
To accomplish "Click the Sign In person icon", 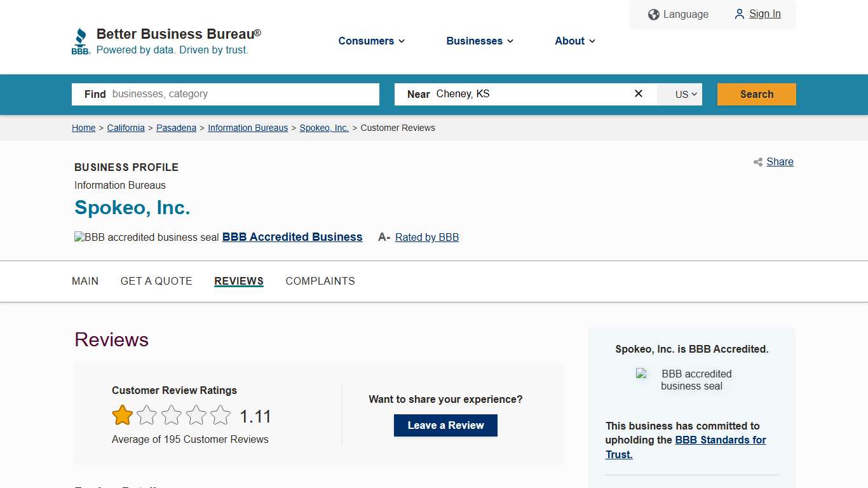I will click(739, 14).
